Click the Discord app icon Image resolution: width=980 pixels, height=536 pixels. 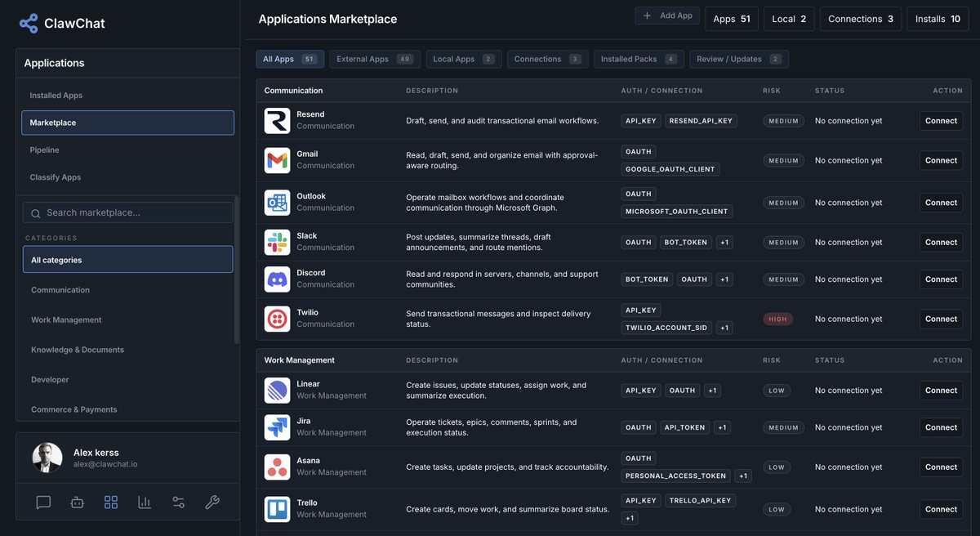(278, 279)
